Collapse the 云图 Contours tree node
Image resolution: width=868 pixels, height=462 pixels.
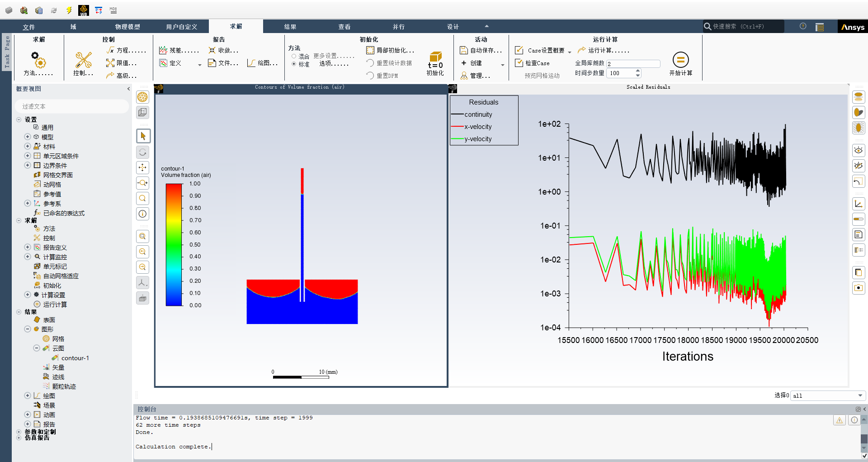(37, 348)
